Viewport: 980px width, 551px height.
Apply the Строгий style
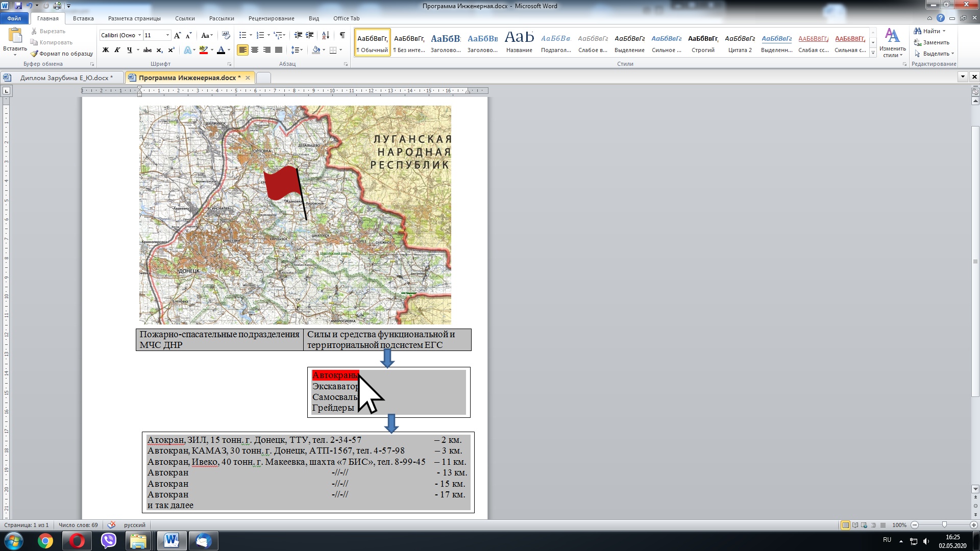703,42
